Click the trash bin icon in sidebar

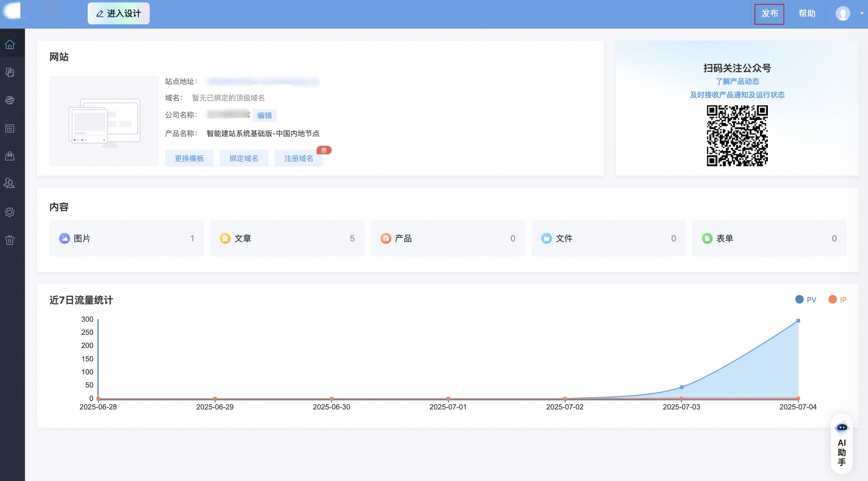(10, 240)
